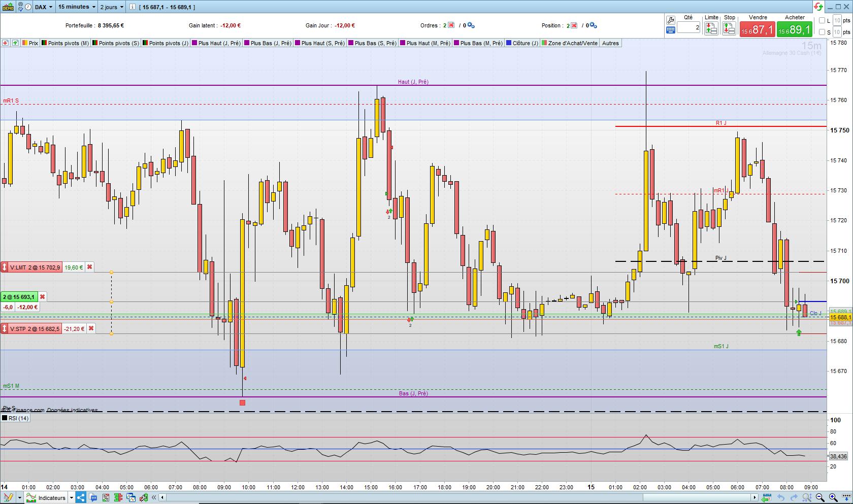The image size is (853, 504).
Task: Click the RSI (14) indicator label
Action: (16, 418)
